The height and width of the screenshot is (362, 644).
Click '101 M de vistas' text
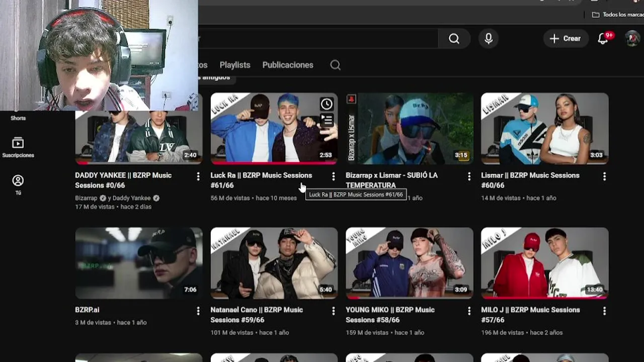pyautogui.click(x=232, y=332)
